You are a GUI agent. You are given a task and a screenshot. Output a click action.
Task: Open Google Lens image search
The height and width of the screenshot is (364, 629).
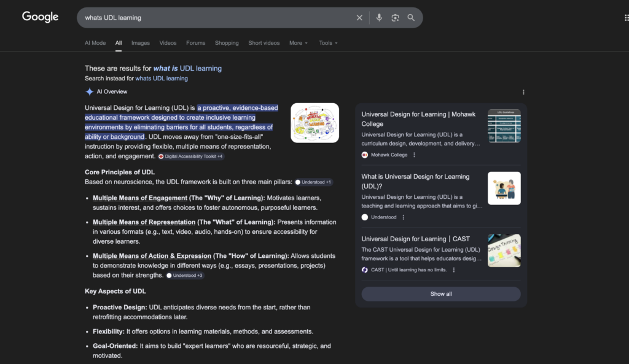pos(395,17)
